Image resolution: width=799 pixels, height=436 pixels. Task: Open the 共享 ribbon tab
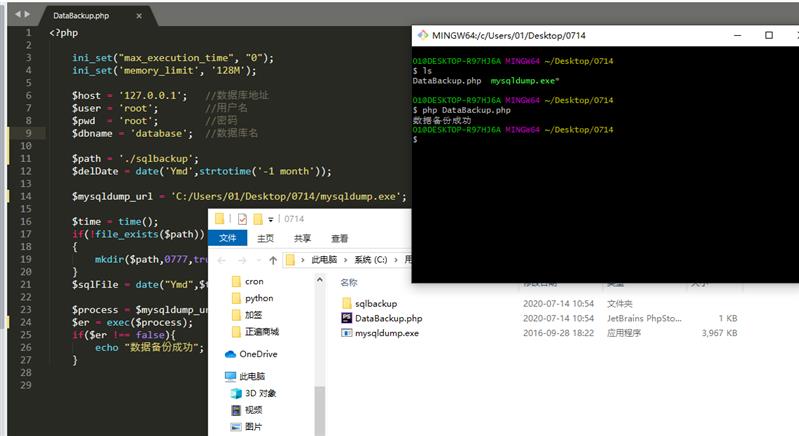tap(302, 239)
